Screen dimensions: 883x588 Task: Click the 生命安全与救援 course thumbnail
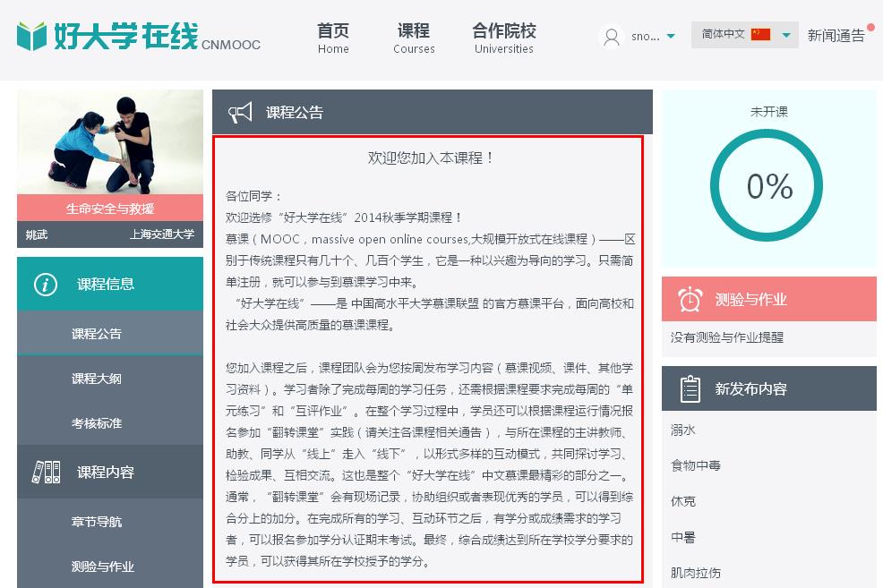(x=110, y=143)
